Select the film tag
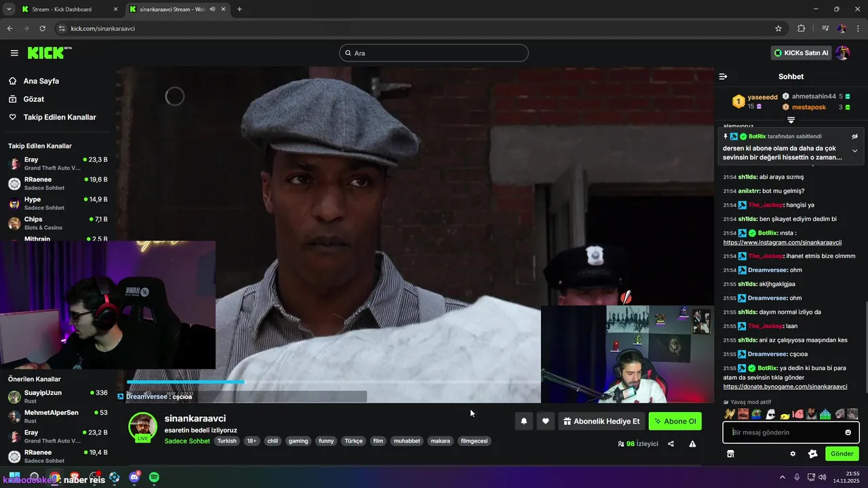 point(378,441)
